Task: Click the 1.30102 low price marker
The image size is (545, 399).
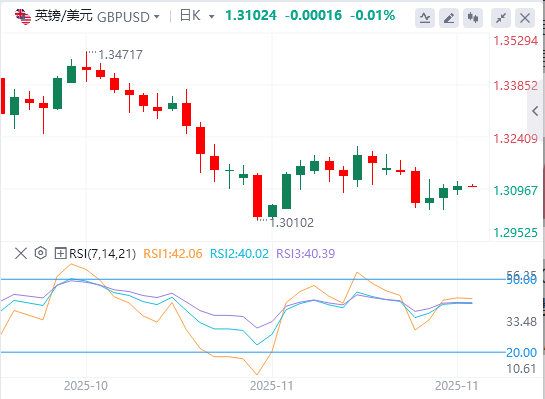Action: click(x=292, y=222)
